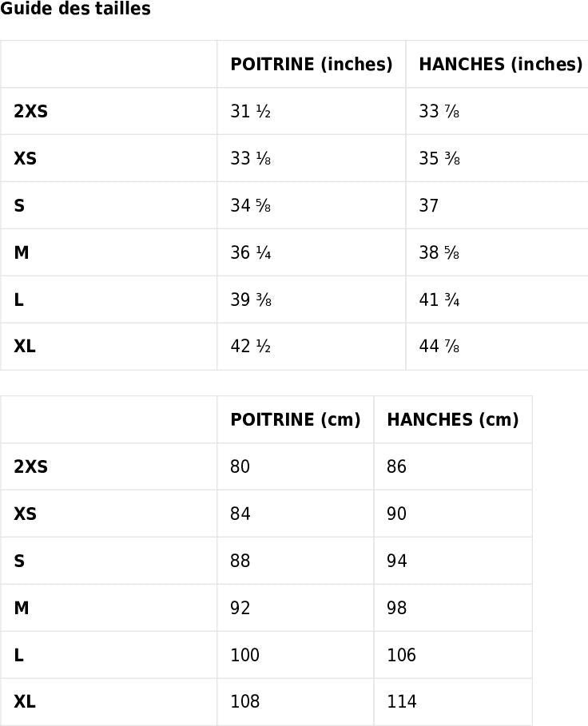588x726 pixels.
Task: Select the POITRINE (inches) column header
Action: pyautogui.click(x=311, y=65)
